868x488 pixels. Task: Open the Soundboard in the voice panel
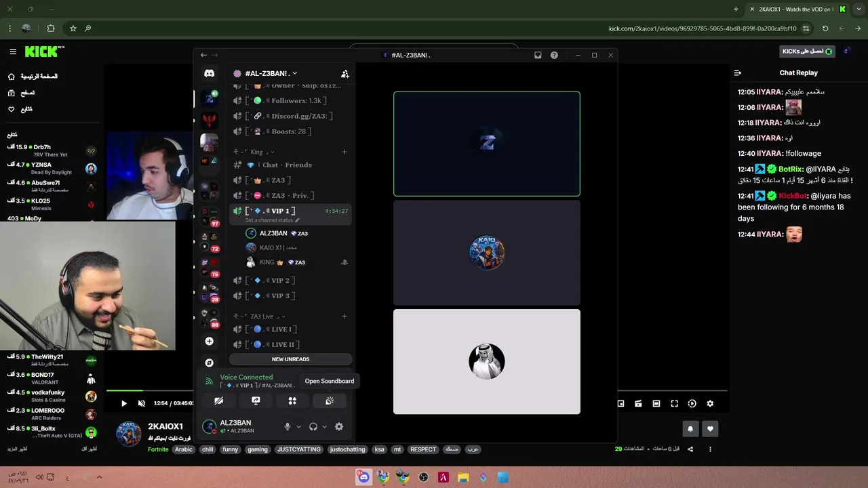[x=330, y=401]
